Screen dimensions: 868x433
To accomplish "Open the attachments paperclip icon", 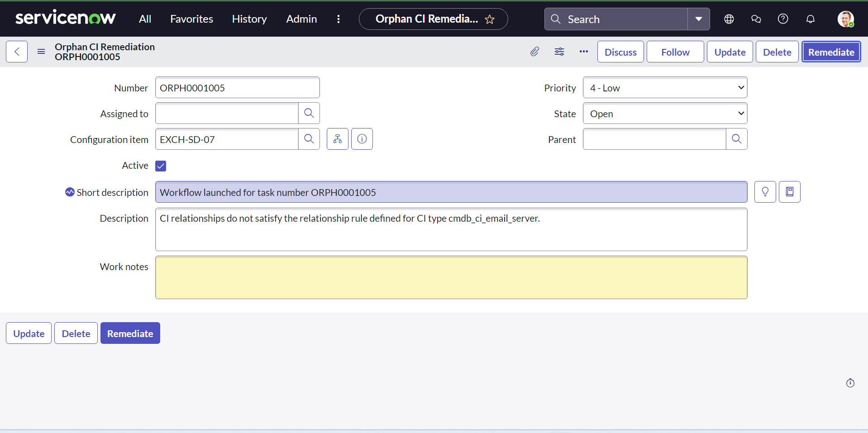I will pyautogui.click(x=534, y=52).
